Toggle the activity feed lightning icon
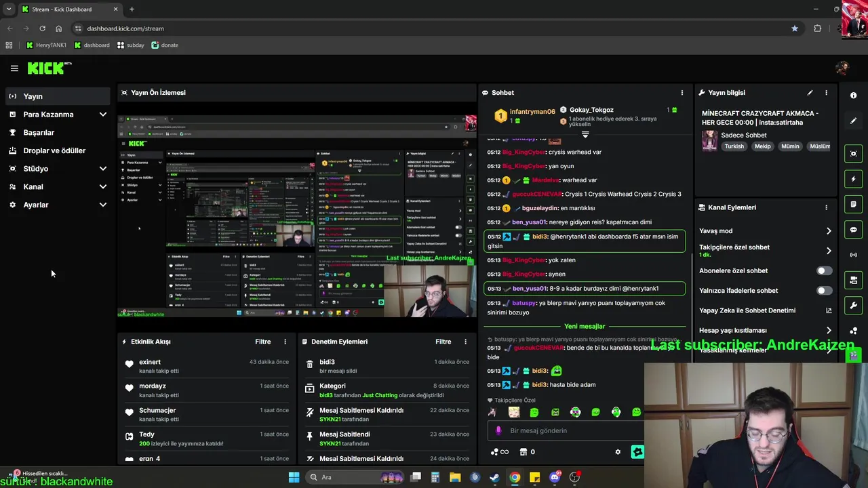 (x=853, y=179)
